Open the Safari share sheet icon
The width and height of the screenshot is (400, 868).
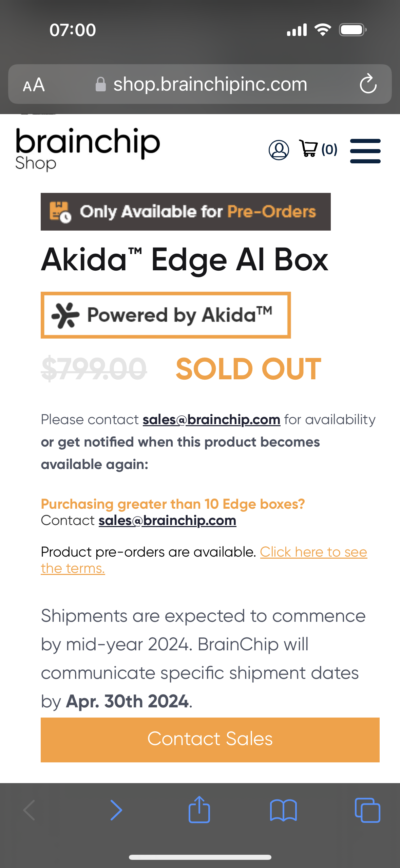199,809
